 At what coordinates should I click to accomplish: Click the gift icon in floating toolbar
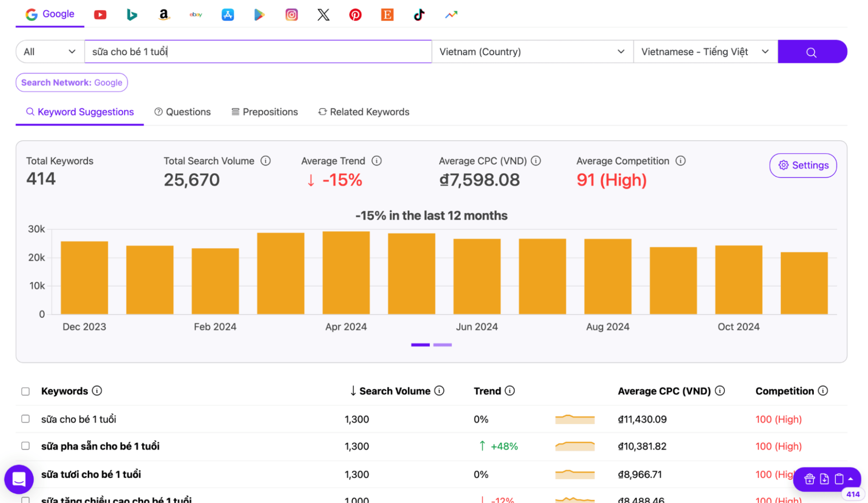809,479
